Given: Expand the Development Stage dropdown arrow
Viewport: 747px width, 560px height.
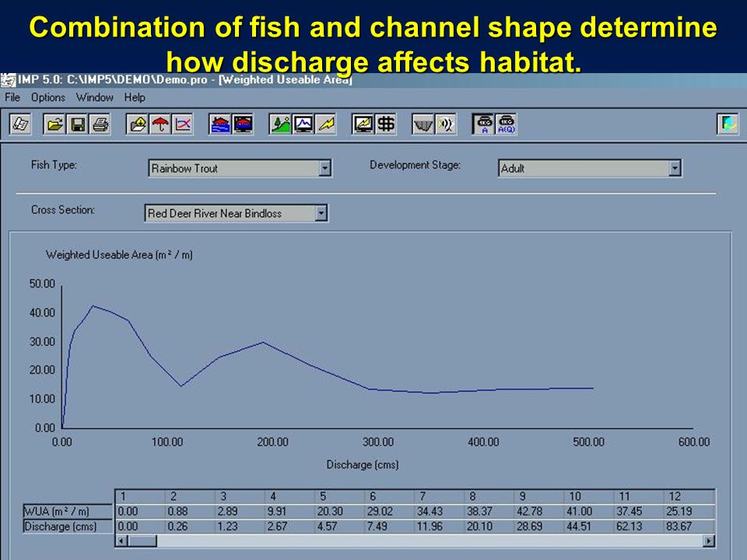Looking at the screenshot, I should click(x=674, y=168).
